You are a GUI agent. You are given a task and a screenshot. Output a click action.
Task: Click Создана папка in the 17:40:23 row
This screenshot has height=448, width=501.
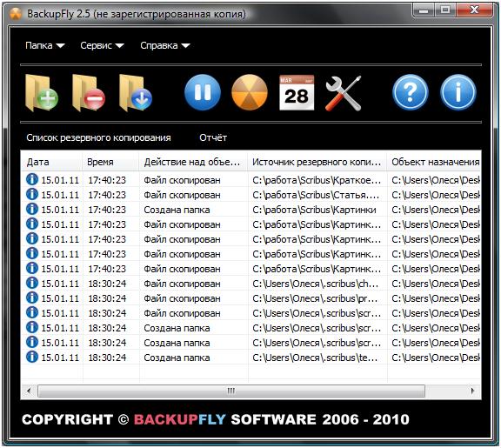click(x=177, y=210)
